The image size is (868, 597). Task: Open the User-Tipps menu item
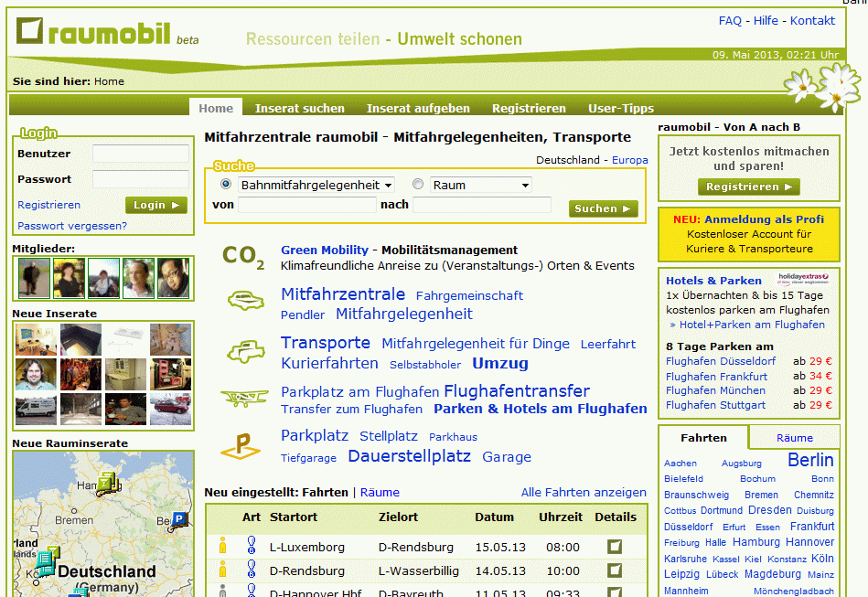(x=620, y=108)
